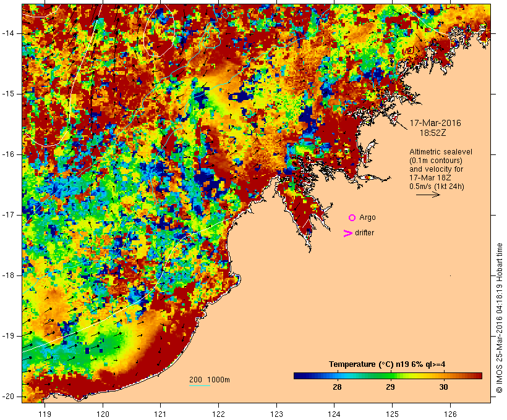Click the '0.5m/s (1kt 24h)' text

pos(437,187)
